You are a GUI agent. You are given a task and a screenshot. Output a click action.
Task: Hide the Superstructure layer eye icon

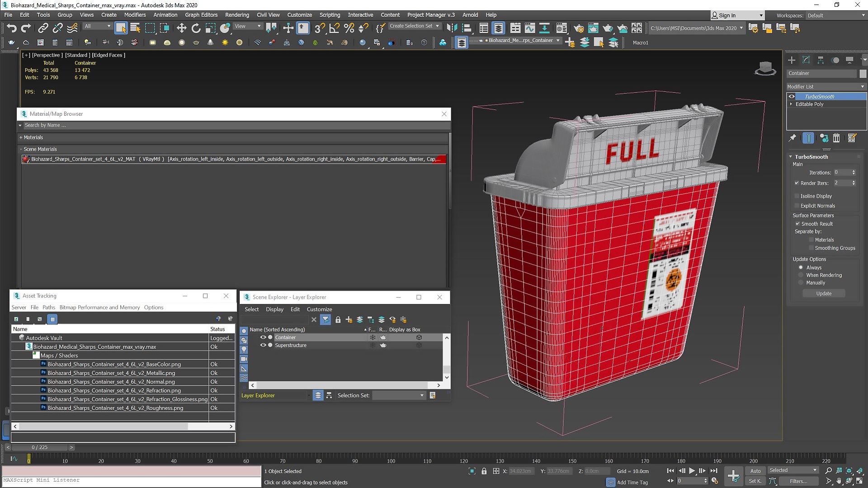point(263,345)
